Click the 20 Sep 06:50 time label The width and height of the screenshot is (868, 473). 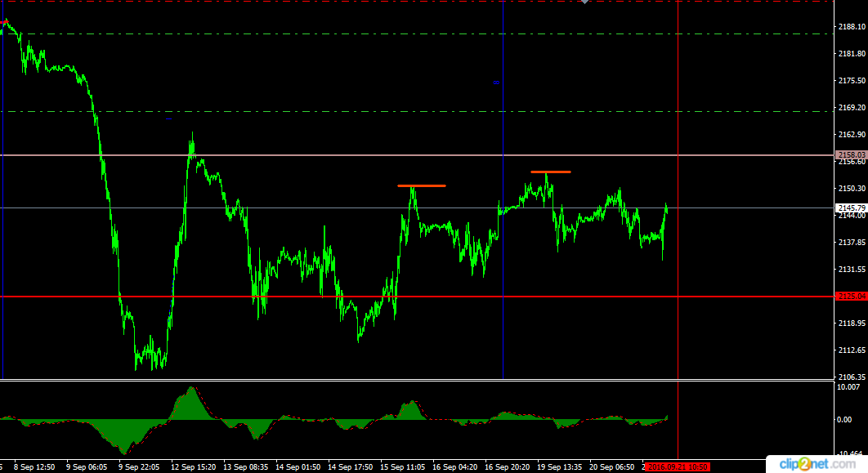tap(611, 467)
